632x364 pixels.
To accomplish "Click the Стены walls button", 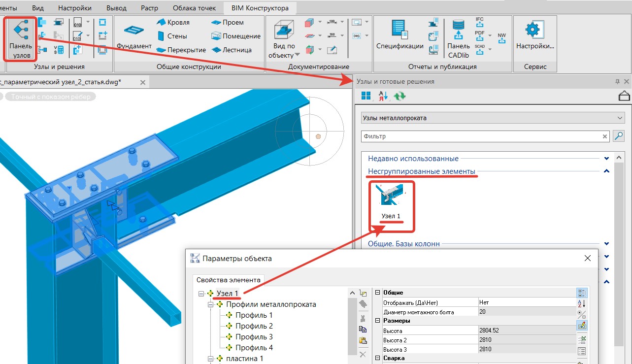I will (173, 36).
